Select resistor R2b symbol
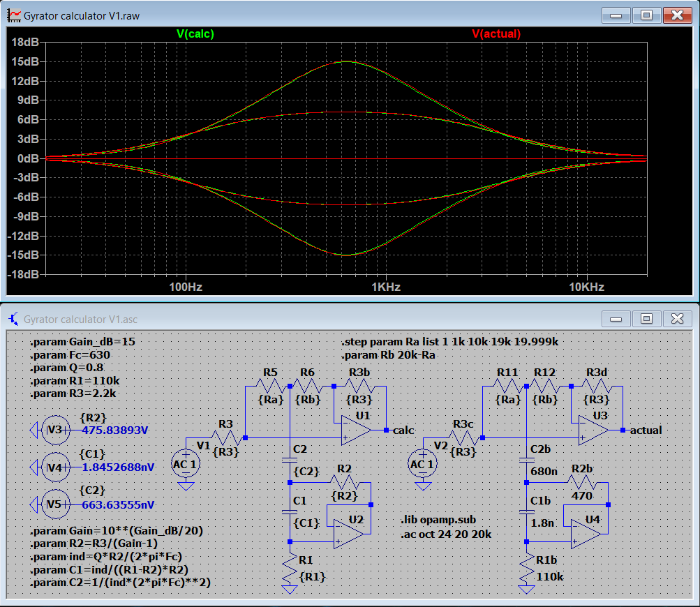700x607 pixels. 581,482
